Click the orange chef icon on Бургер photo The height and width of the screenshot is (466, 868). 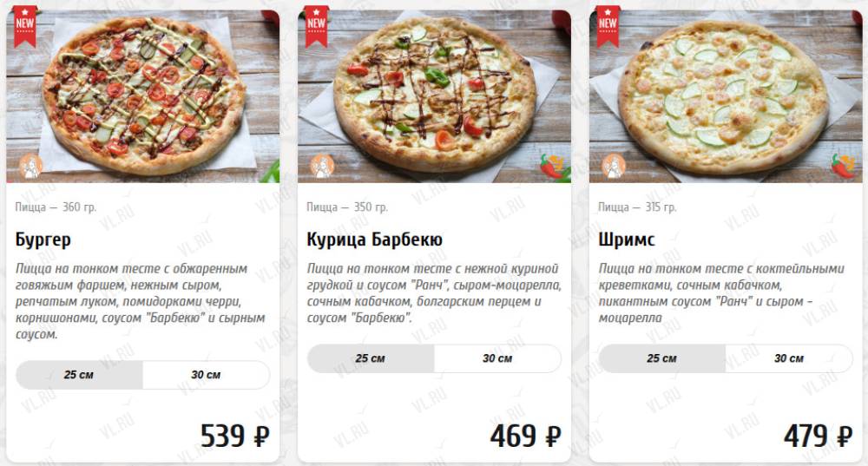[30, 166]
